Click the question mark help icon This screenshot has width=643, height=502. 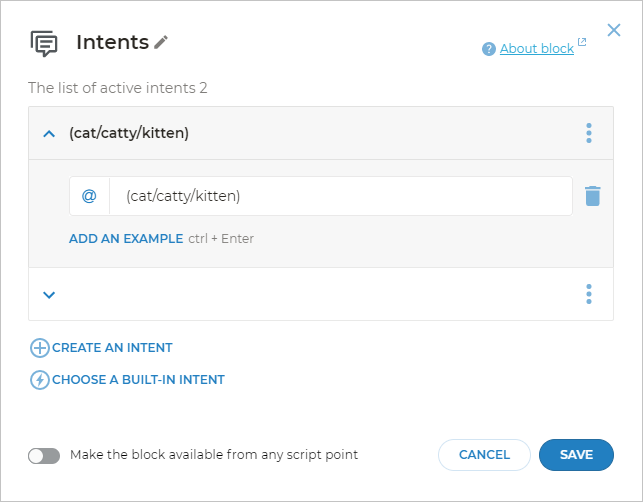pyautogui.click(x=489, y=49)
